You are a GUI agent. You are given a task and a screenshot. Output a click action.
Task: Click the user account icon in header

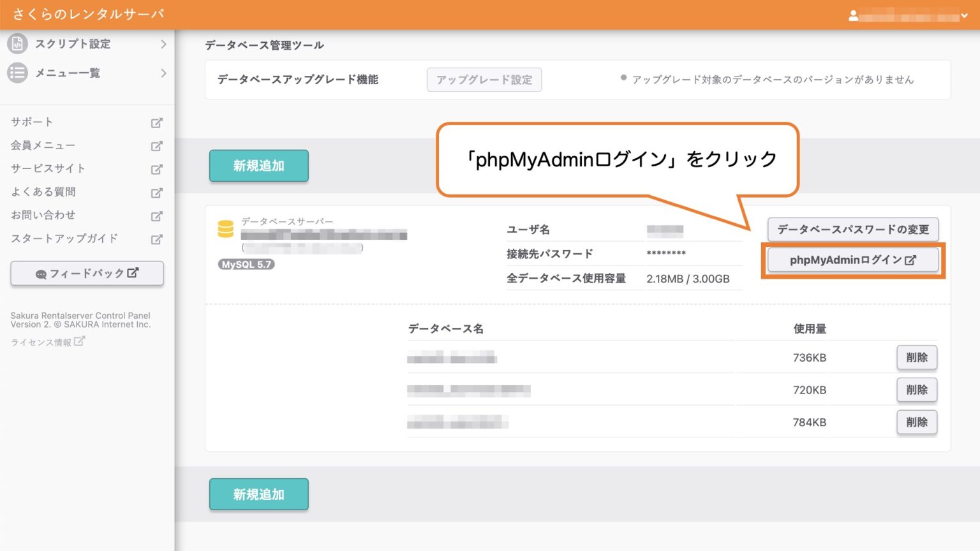[x=853, y=17]
